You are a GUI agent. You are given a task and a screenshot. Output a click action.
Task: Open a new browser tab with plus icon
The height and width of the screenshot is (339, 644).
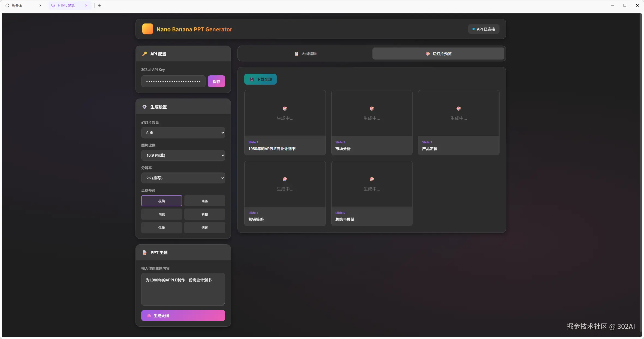tap(99, 5)
